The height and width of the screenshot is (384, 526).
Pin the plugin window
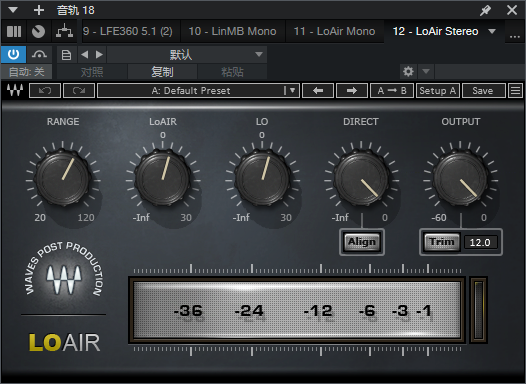tap(485, 10)
